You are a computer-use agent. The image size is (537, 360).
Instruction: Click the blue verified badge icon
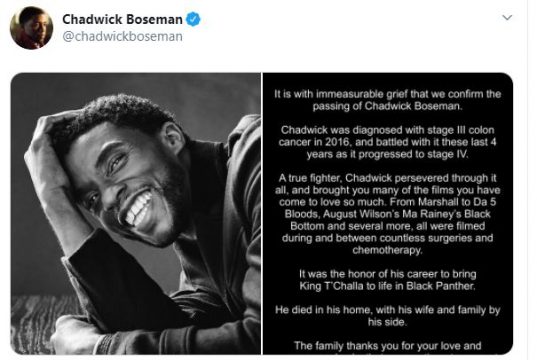coord(193,19)
